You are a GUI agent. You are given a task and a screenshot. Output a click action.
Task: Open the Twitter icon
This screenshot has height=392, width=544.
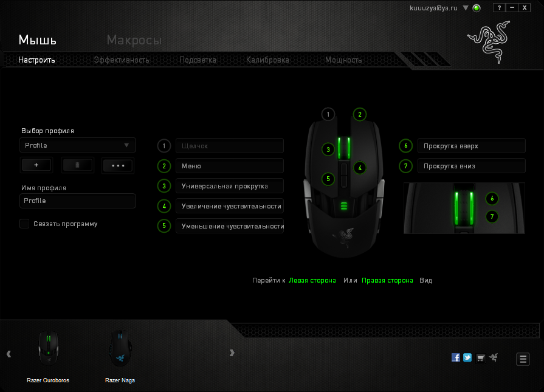point(467,357)
